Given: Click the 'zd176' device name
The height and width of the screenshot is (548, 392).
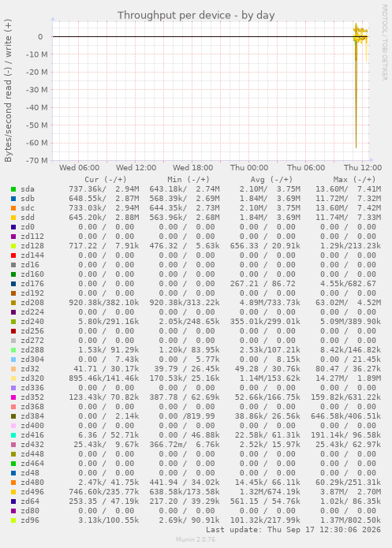Looking at the screenshot, I should click(32, 284).
